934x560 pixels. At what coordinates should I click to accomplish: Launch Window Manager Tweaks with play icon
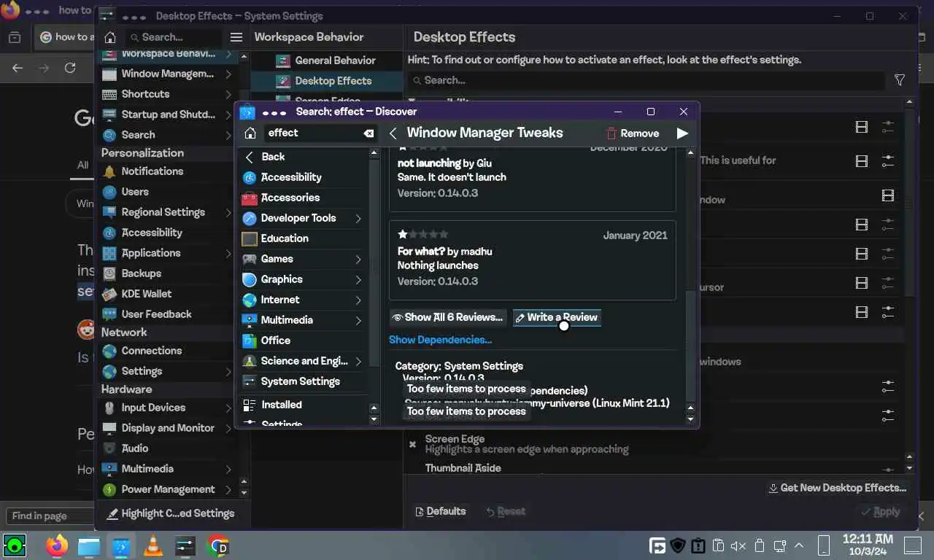[682, 133]
